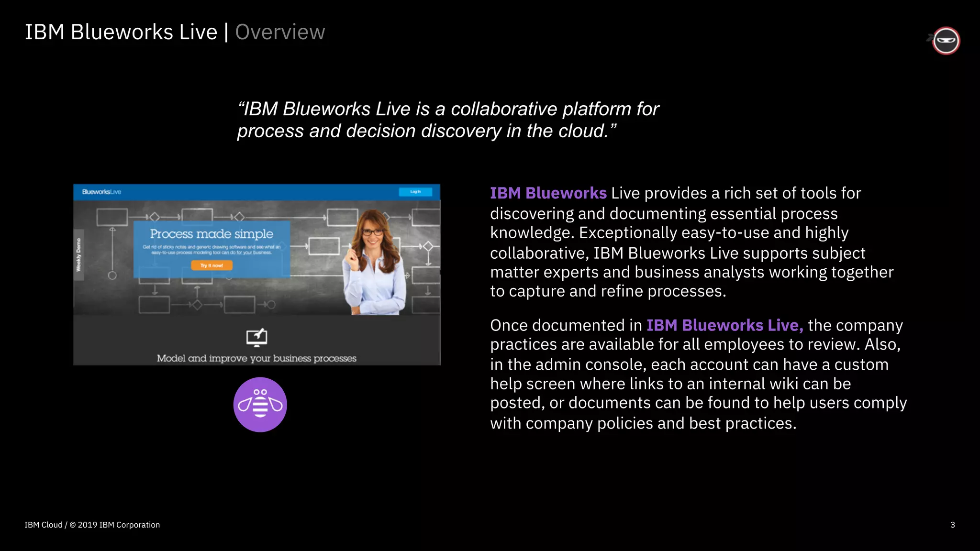
Task: Click the ninja mask logo icon
Action: tap(945, 41)
